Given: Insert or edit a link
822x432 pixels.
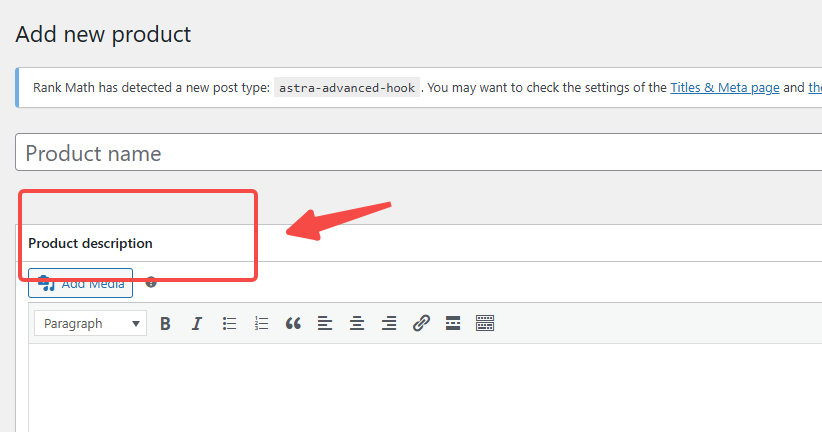Looking at the screenshot, I should point(421,323).
